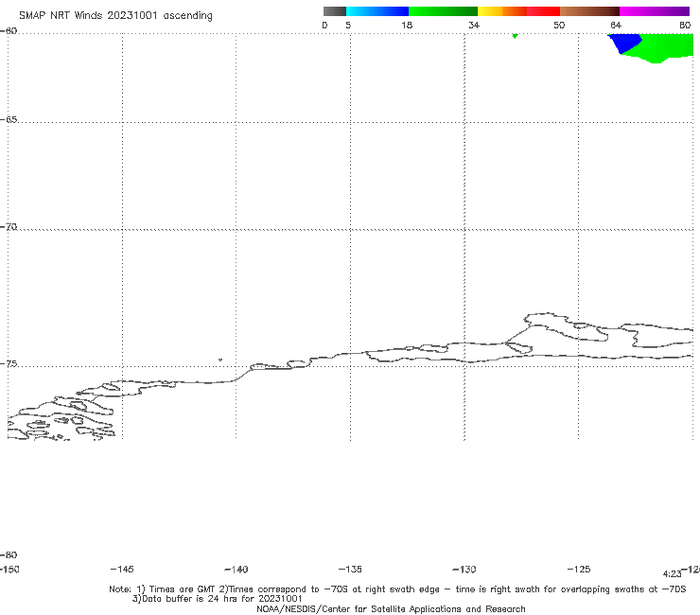Click the -65 latitude axis label

coord(9,120)
